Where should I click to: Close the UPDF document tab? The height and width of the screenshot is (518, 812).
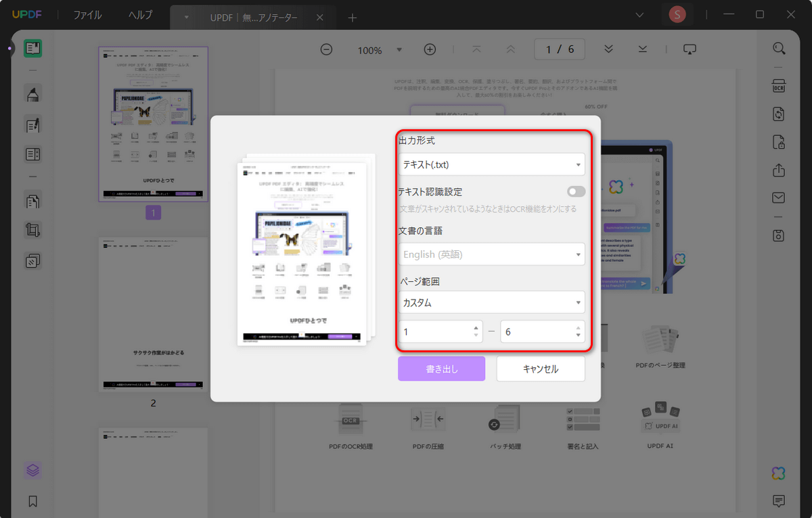pyautogui.click(x=319, y=18)
